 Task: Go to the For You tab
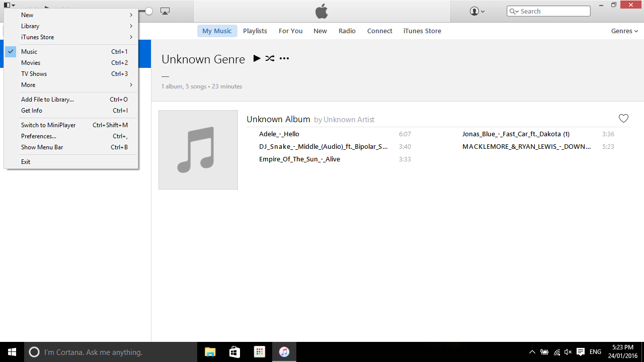(x=291, y=31)
